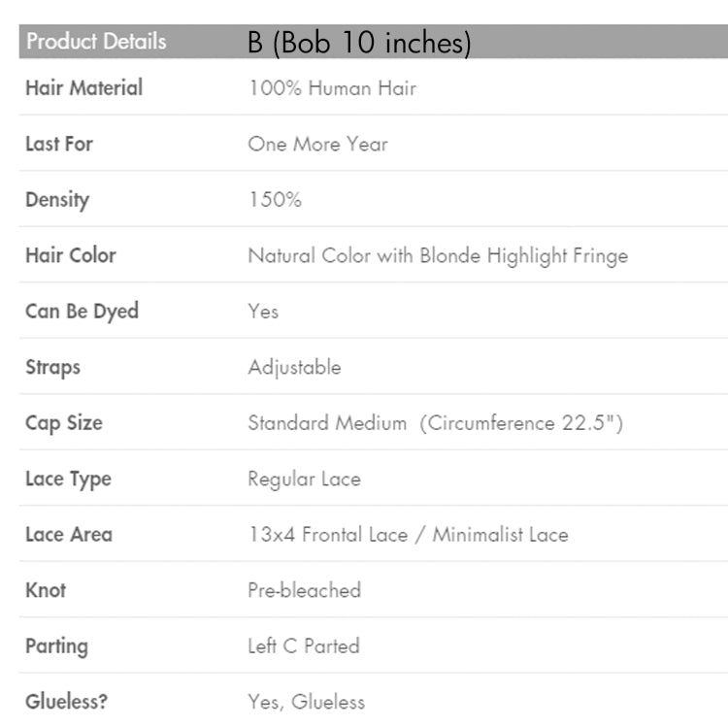Select the 'Adjustable' straps value
The width and height of the screenshot is (728, 728).
coord(294,368)
